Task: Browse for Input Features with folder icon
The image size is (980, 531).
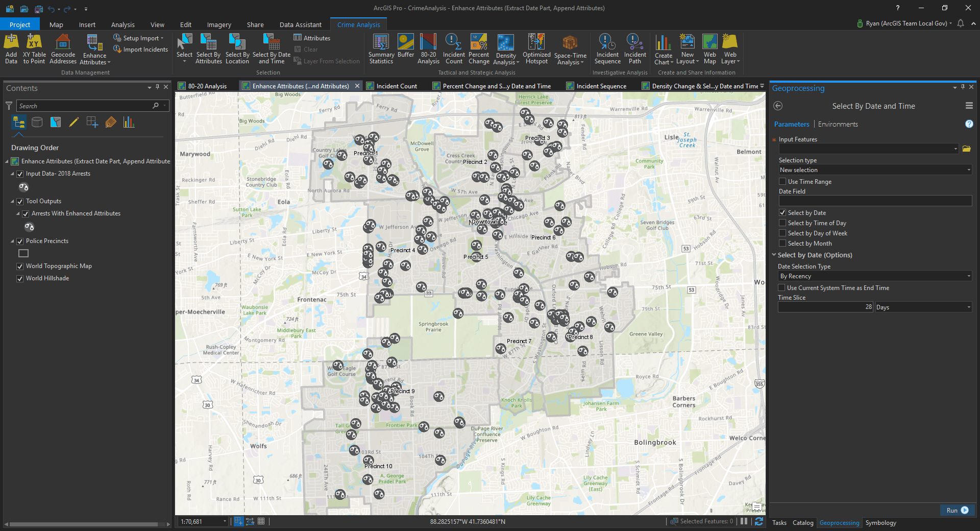Action: [966, 149]
